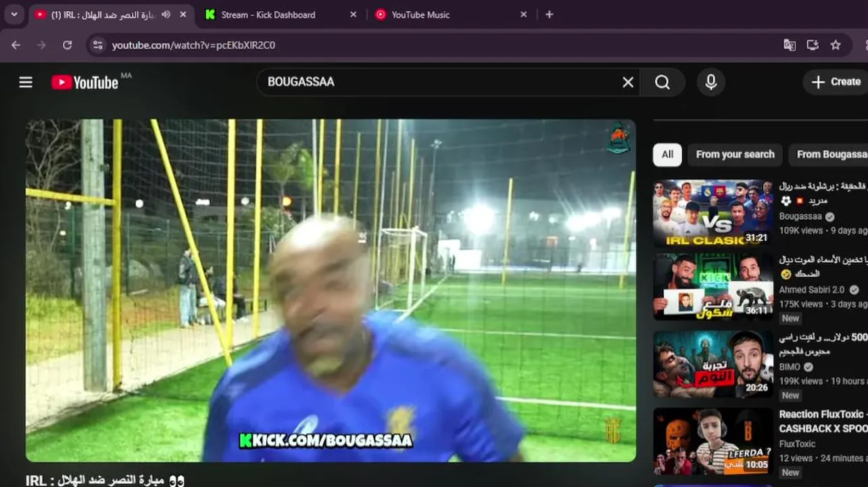Viewport: 868px width, 487px height.
Task: Open Reaction FluxToxic video title
Action: (x=823, y=421)
